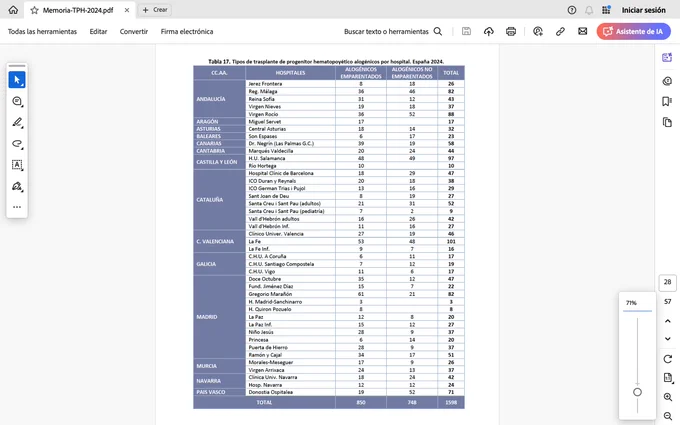Open Asistente de IA
680x425 pixels.
pos(634,31)
